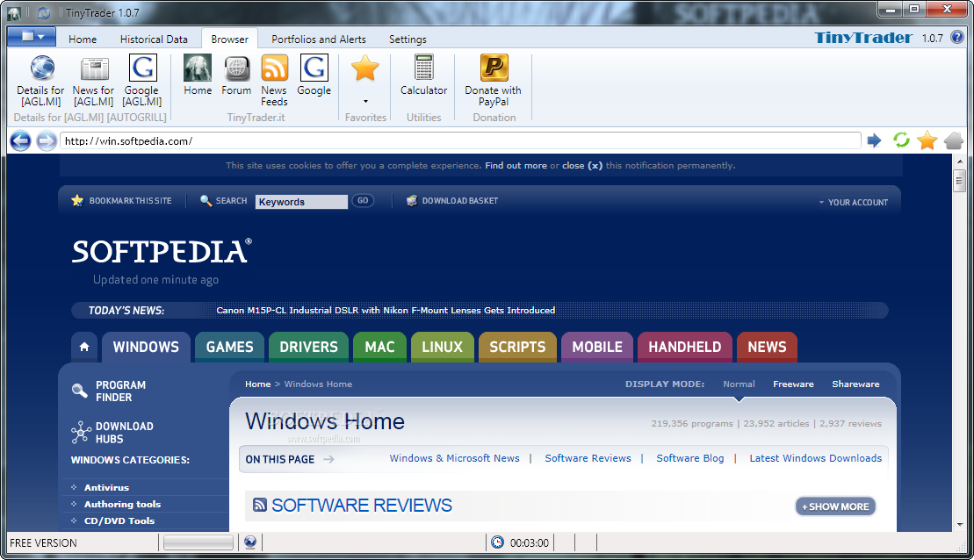Select the MAC site tab

379,347
